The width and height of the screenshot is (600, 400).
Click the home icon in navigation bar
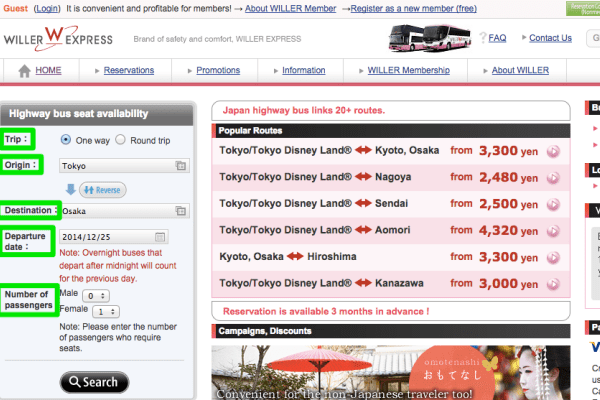coord(25,71)
